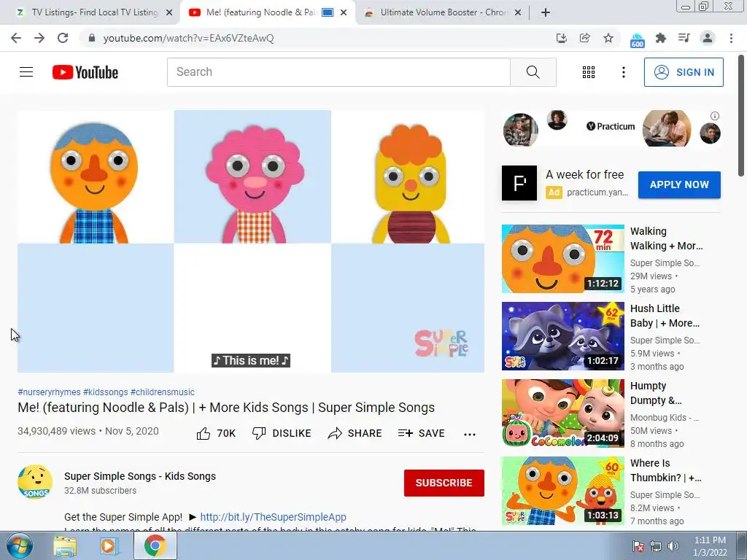Click the taskbar clock 1:11 PM
Image resolution: width=747 pixels, height=560 pixels.
tap(710, 546)
